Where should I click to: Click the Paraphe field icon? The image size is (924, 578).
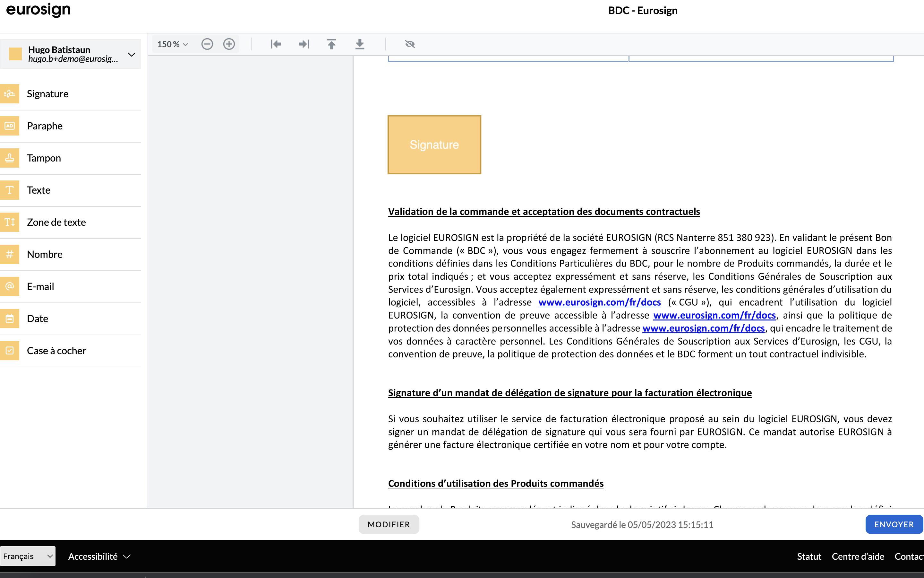click(10, 126)
